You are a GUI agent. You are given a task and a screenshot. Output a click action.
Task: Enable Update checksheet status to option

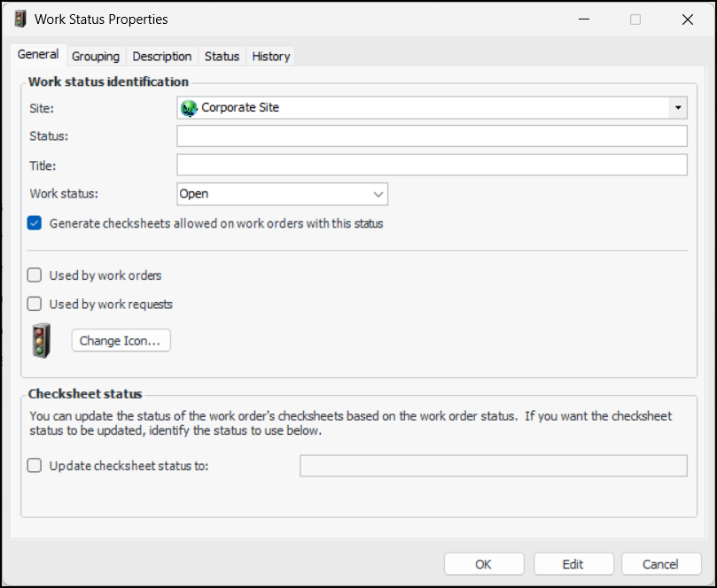(35, 466)
